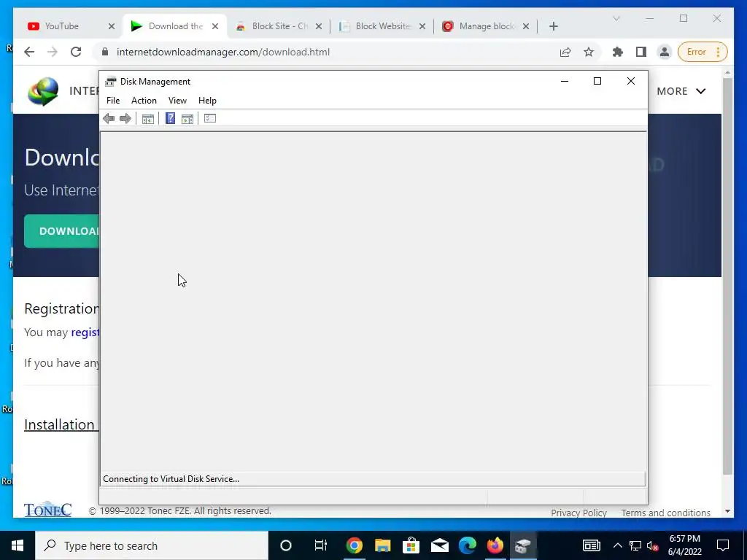Show hidden system tray icons
The image size is (747, 560).
click(617, 545)
